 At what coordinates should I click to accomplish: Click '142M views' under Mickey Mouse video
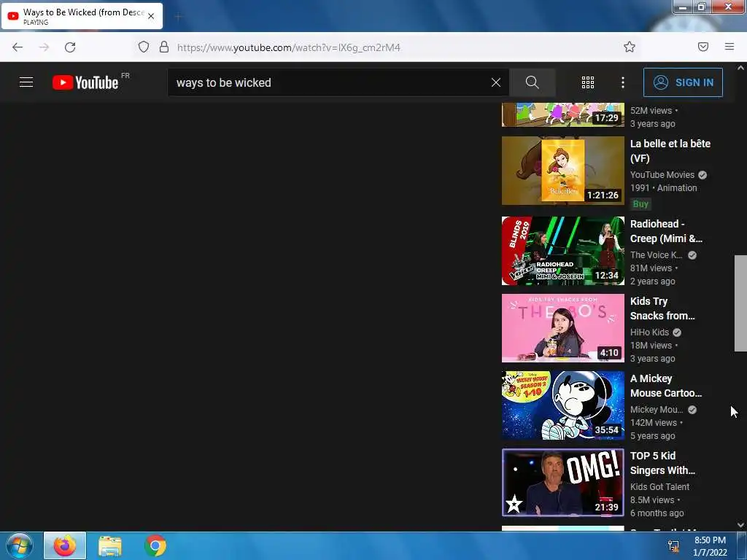[653, 422]
